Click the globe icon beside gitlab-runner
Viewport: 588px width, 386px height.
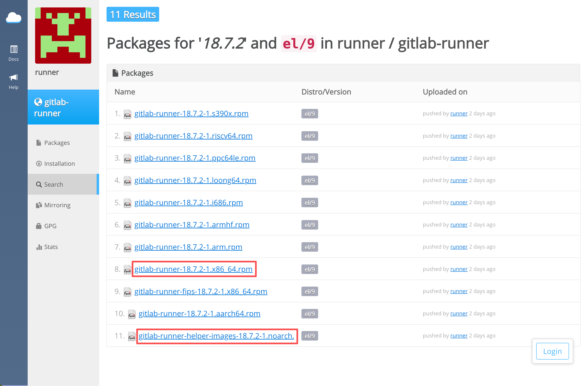(x=38, y=102)
